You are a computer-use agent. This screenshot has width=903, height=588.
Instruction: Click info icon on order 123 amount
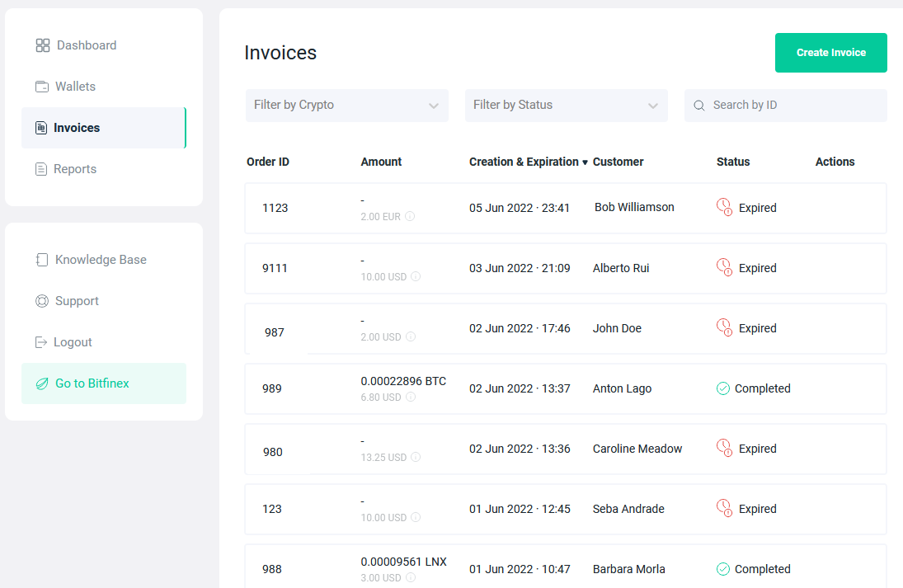pos(416,517)
